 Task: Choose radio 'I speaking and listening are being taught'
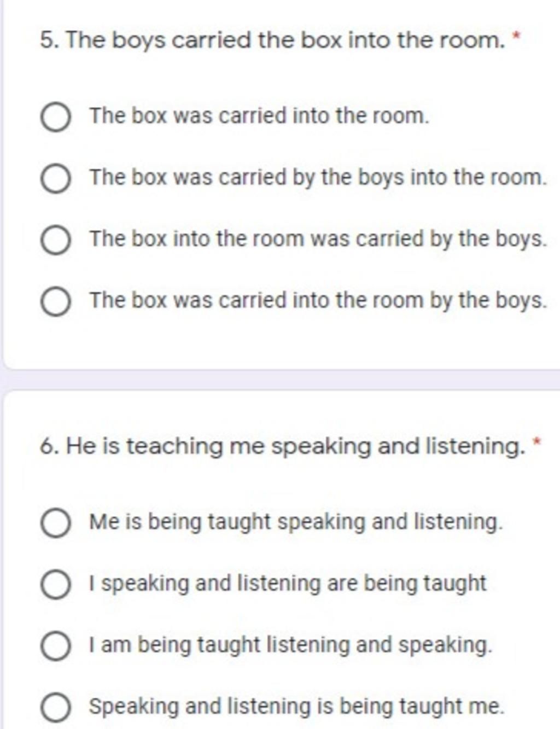(x=55, y=585)
